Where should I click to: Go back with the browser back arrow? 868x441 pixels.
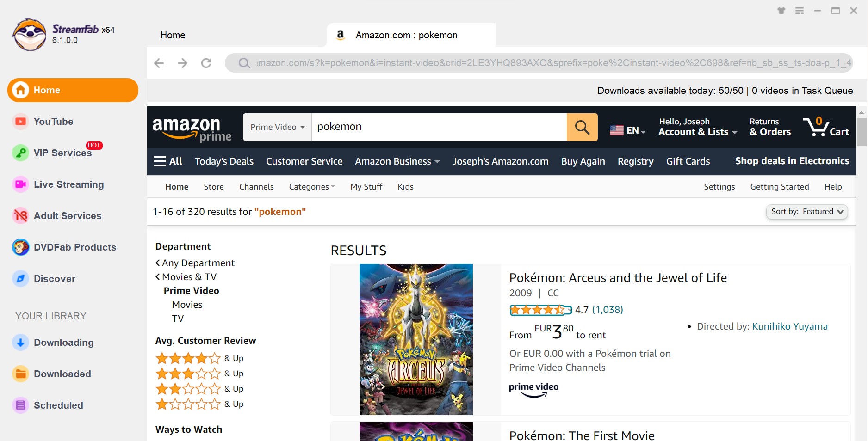click(159, 63)
